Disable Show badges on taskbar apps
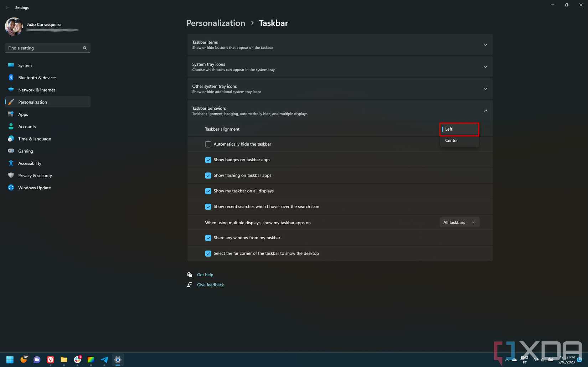588x367 pixels. pyautogui.click(x=208, y=160)
